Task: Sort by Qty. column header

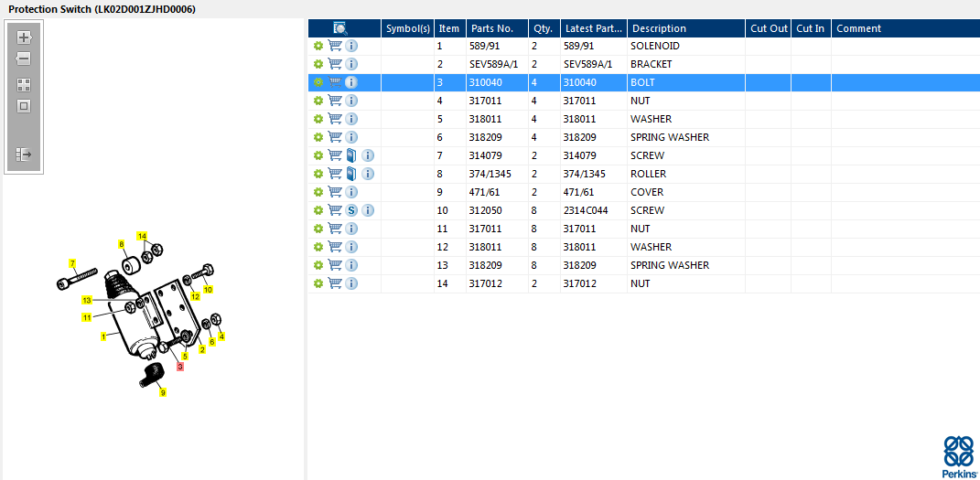Action: click(544, 28)
